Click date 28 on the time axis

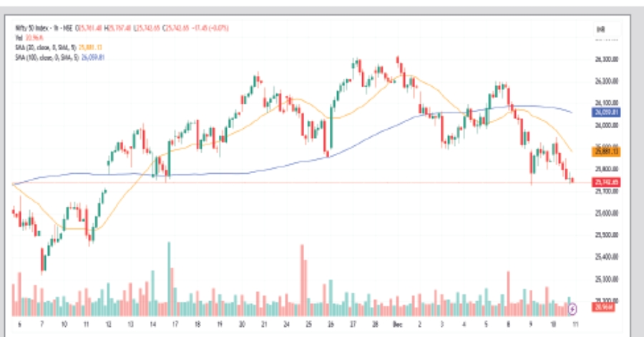376,324
